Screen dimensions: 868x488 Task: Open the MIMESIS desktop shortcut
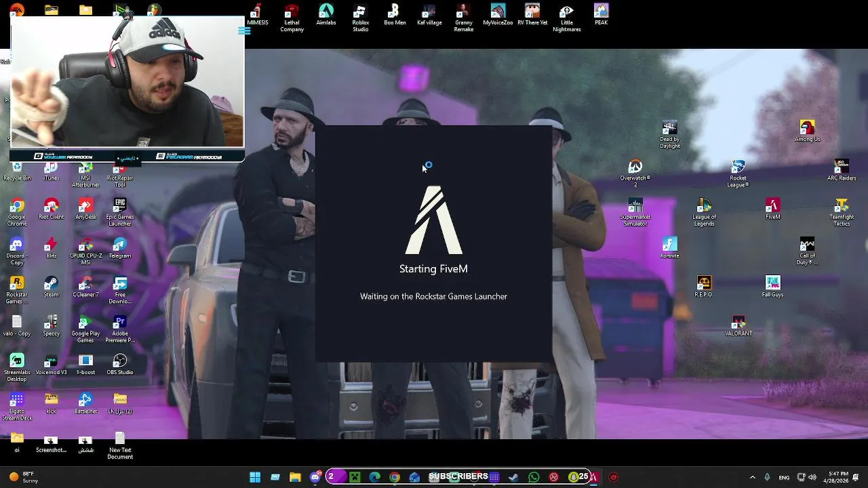[x=257, y=15]
